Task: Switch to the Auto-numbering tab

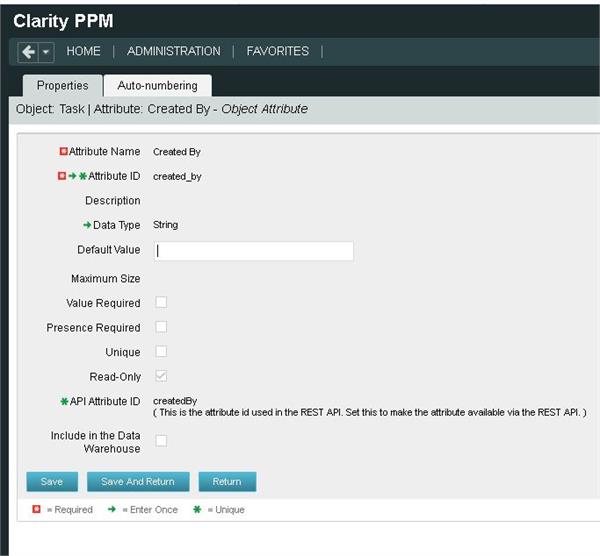Action: pos(158,85)
